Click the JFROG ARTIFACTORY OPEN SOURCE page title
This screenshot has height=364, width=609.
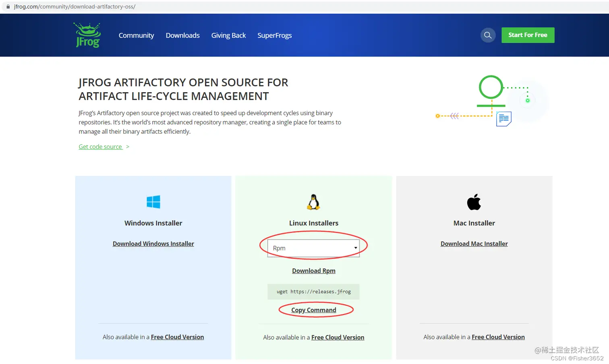point(183,89)
